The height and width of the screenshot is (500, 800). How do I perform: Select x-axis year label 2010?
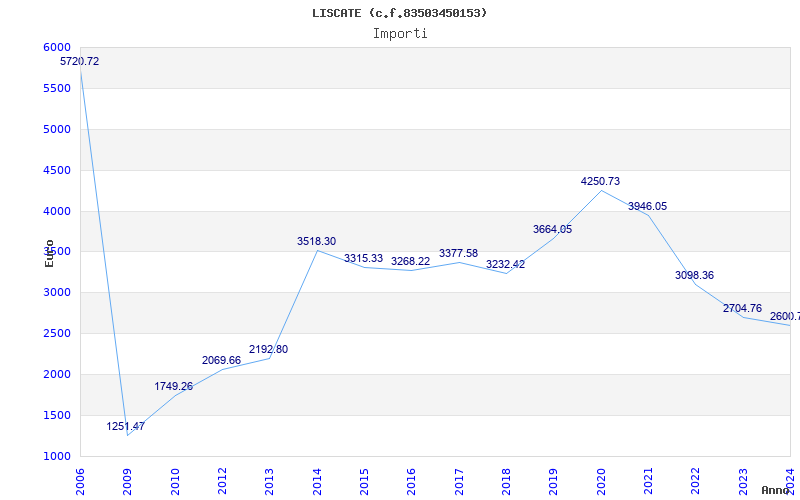(175, 481)
